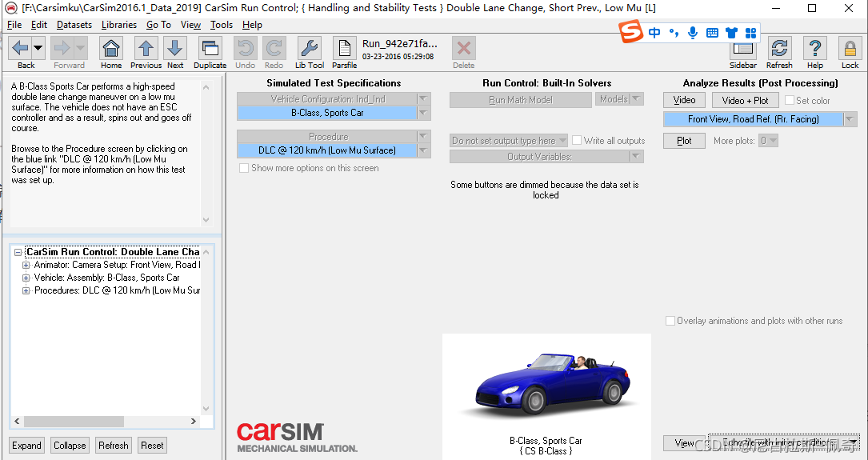Click the Redo toolbar icon

coord(274,48)
